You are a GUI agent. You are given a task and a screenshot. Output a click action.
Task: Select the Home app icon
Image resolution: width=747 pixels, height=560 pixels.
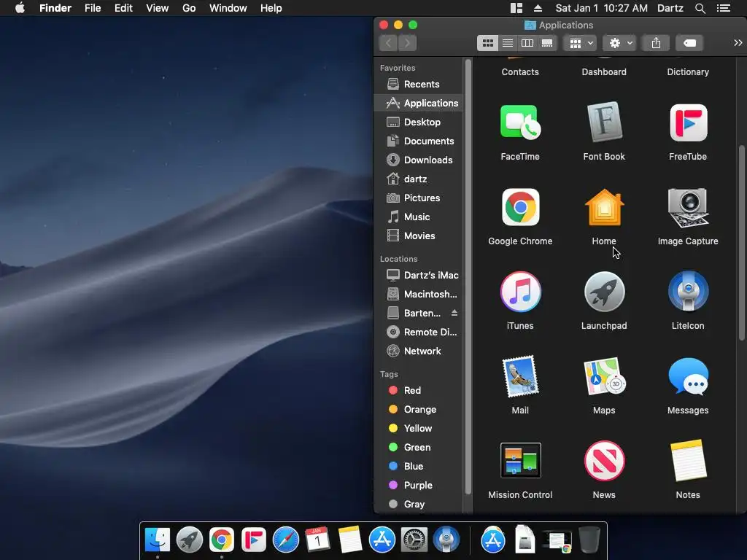pos(604,207)
